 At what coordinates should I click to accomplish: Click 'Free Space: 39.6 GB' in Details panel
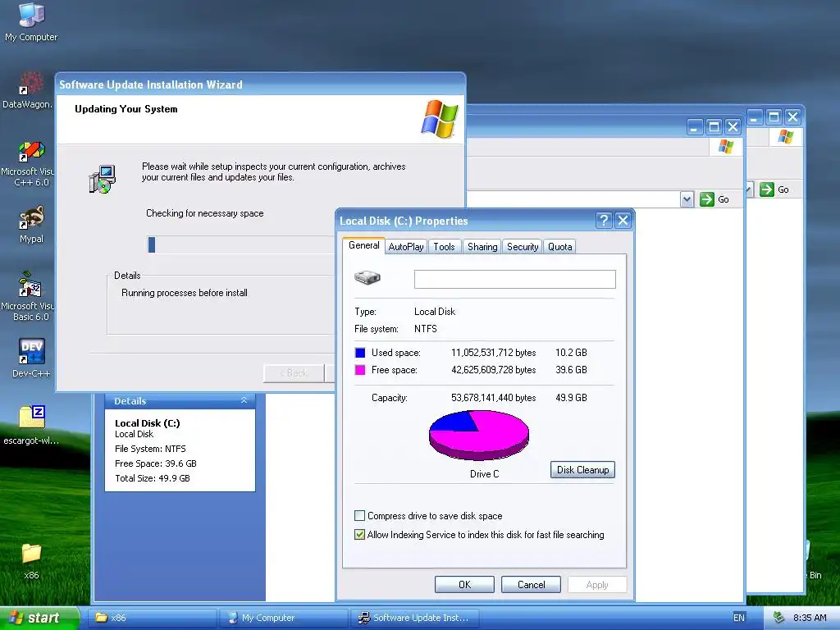[155, 463]
